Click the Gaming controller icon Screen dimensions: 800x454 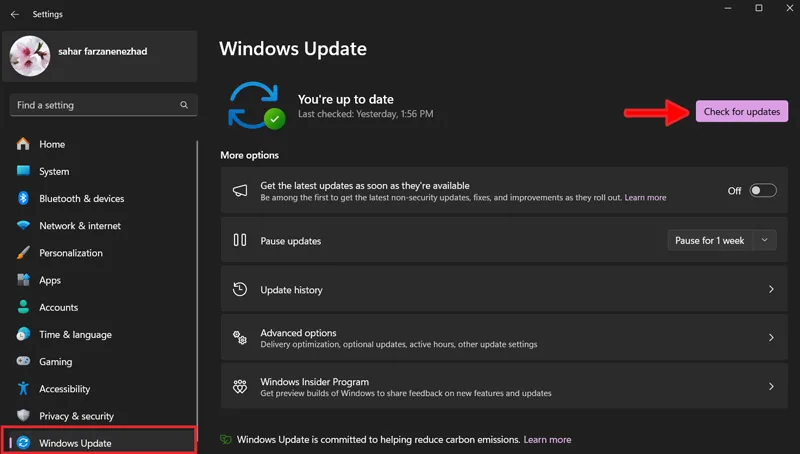click(23, 361)
